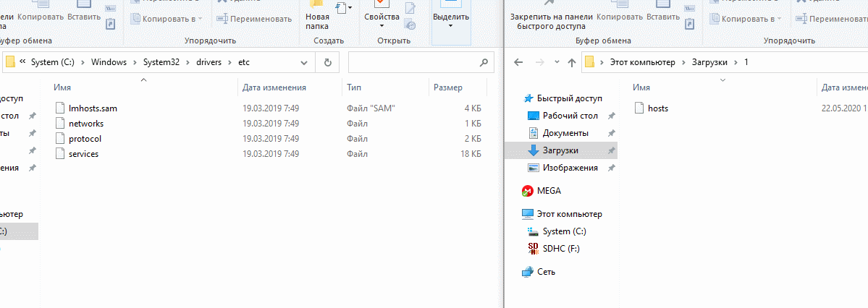
Task: Click System (C:) in the left address path
Action: (53, 62)
